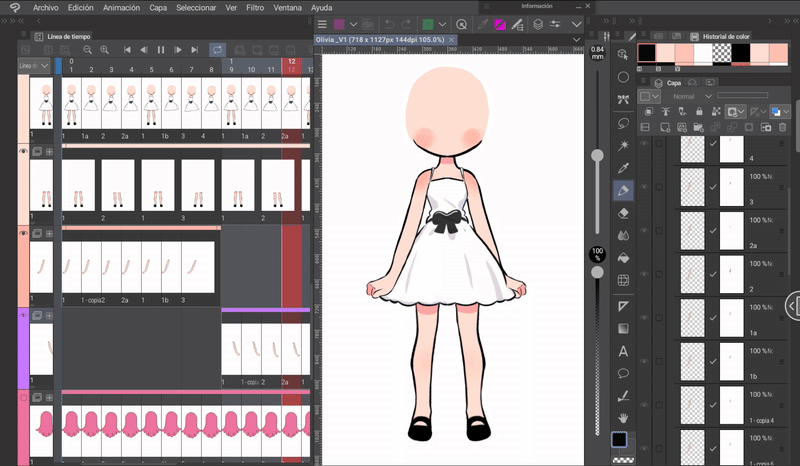
Task: Choose the Text tool
Action: [x=624, y=351]
